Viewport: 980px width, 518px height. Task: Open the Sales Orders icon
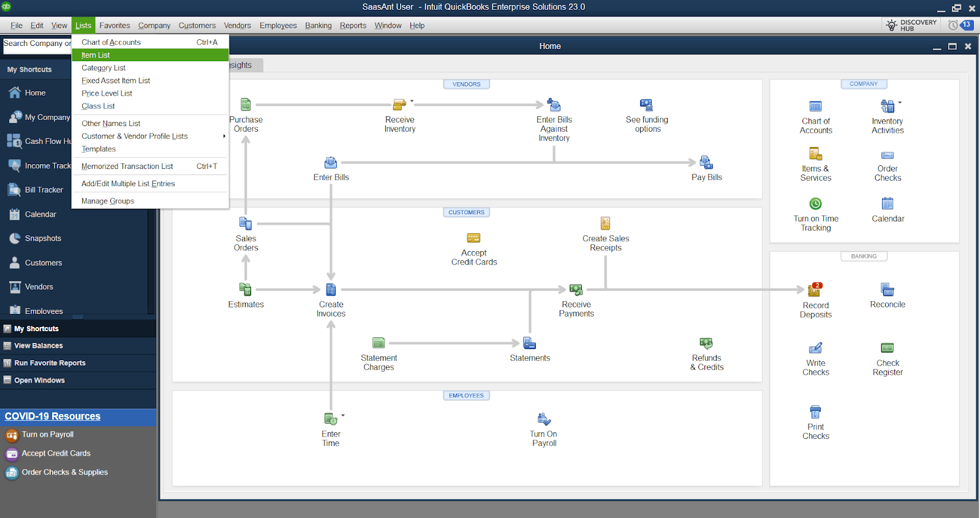(246, 223)
